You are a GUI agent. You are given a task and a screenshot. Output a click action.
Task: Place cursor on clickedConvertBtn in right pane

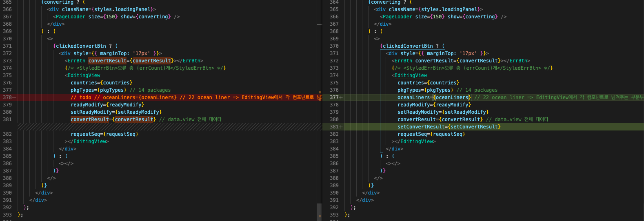point(408,46)
